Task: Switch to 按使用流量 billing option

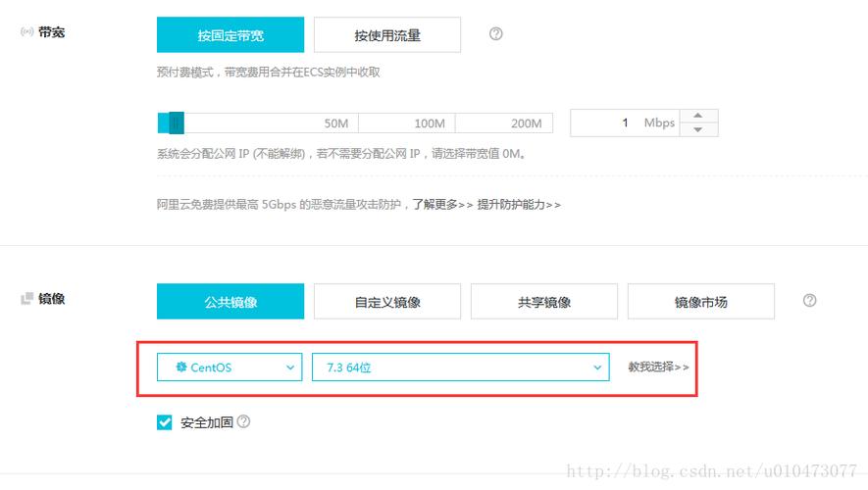Action: tap(387, 35)
